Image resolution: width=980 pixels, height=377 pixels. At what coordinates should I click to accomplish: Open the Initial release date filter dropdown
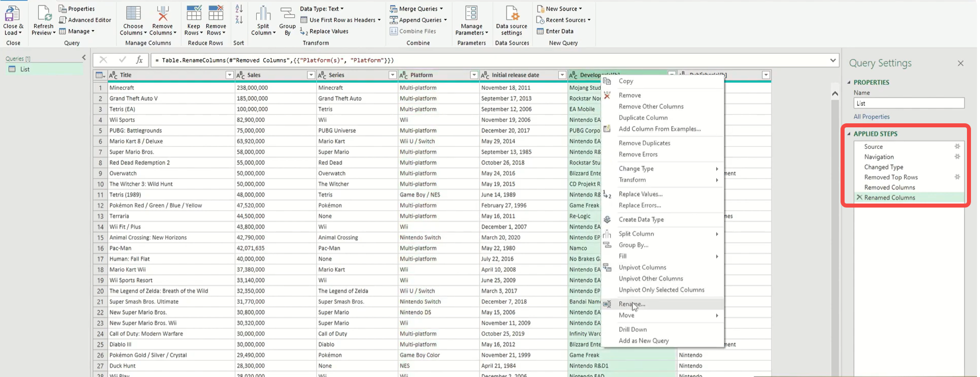562,75
